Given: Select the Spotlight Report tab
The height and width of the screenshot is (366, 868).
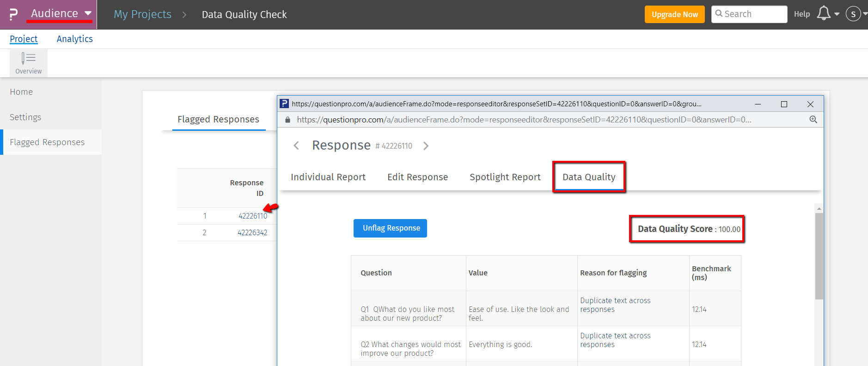Looking at the screenshot, I should (x=505, y=177).
